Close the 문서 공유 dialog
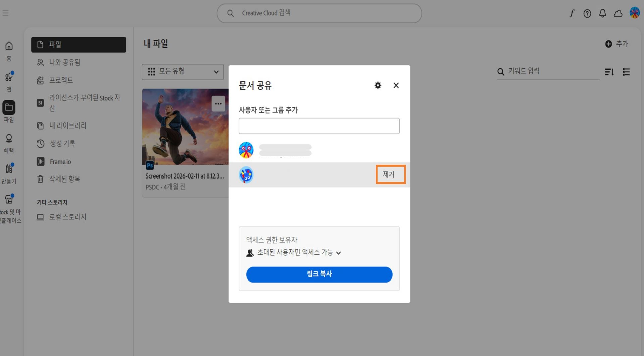Screen dimensions: 644x356 coord(396,85)
